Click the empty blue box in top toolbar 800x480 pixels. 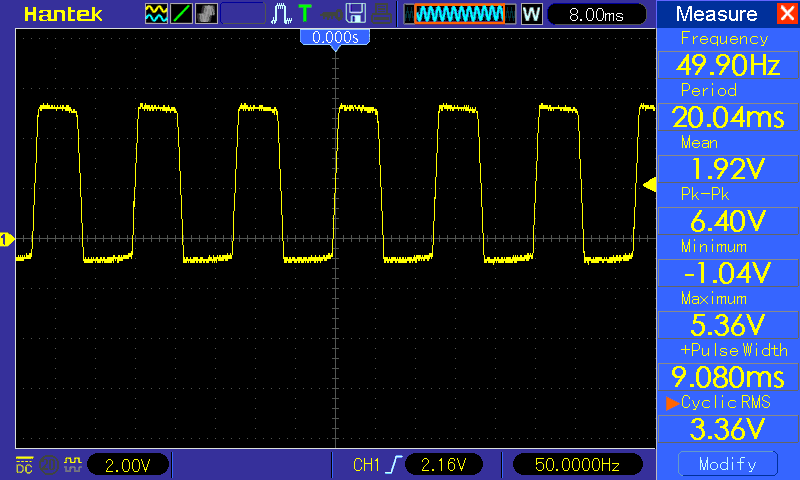coord(243,14)
